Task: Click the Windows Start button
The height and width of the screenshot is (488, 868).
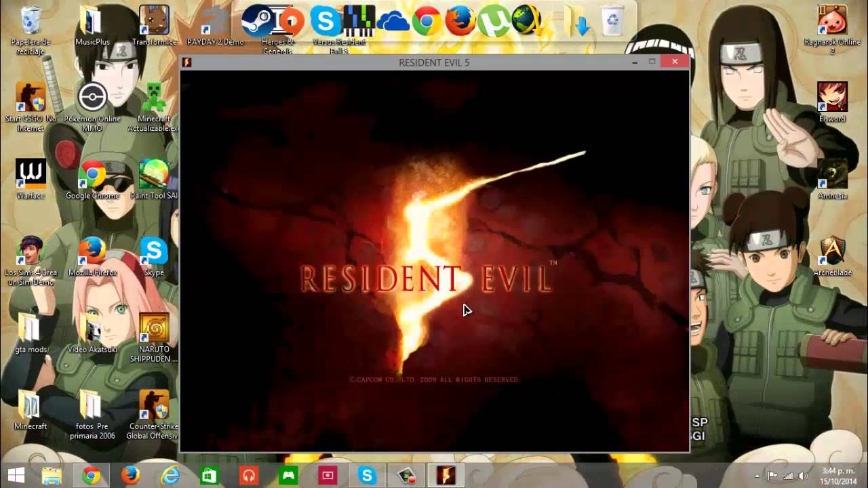Action: coord(16,475)
